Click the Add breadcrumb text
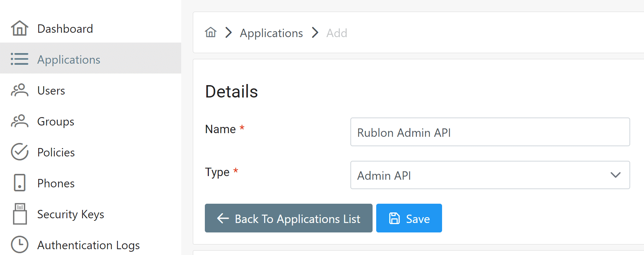 pos(337,33)
